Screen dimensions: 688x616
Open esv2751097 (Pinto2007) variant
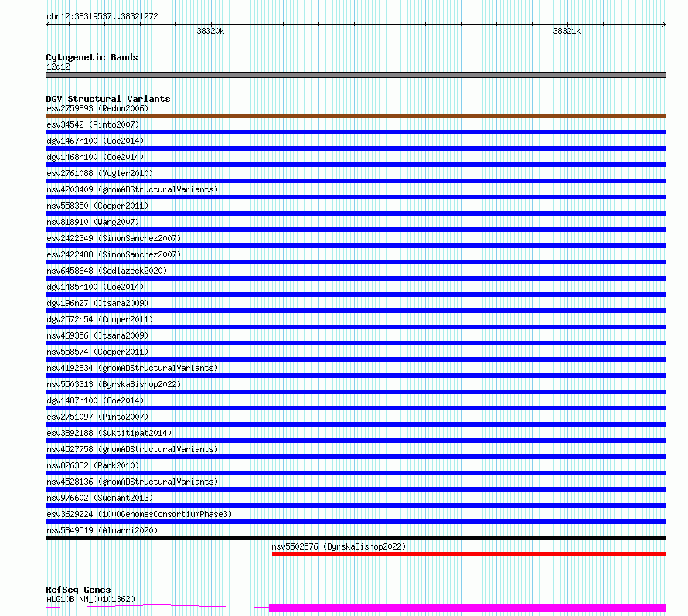coord(97,417)
